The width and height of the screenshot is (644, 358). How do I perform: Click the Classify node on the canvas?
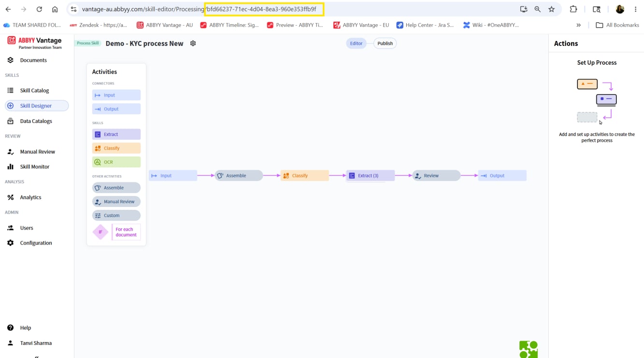pyautogui.click(x=305, y=176)
